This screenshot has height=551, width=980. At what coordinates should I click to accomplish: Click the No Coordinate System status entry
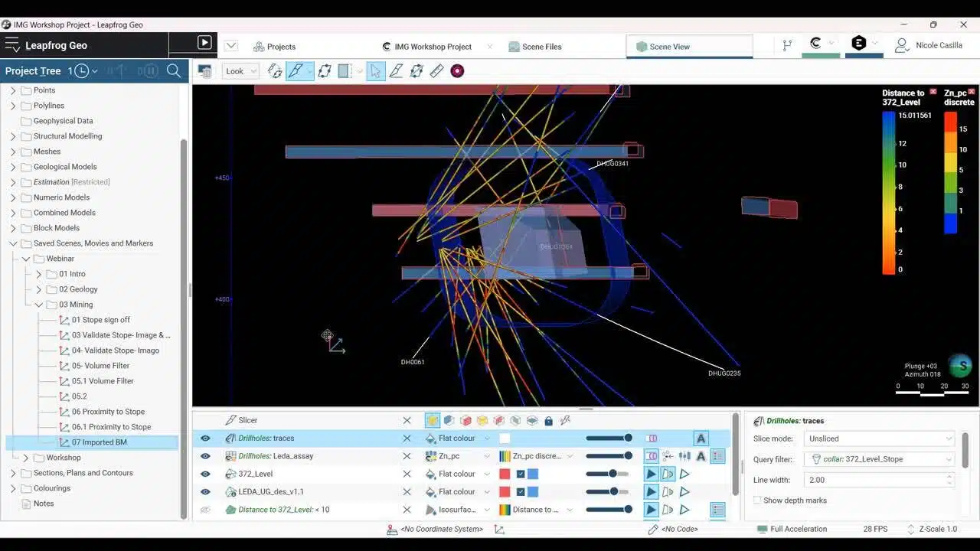click(x=436, y=529)
